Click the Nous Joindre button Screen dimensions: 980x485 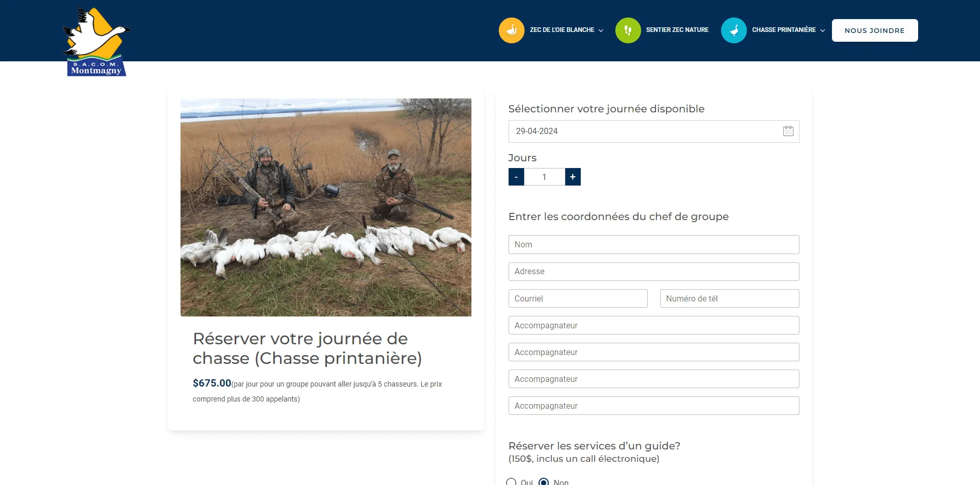coord(874,30)
